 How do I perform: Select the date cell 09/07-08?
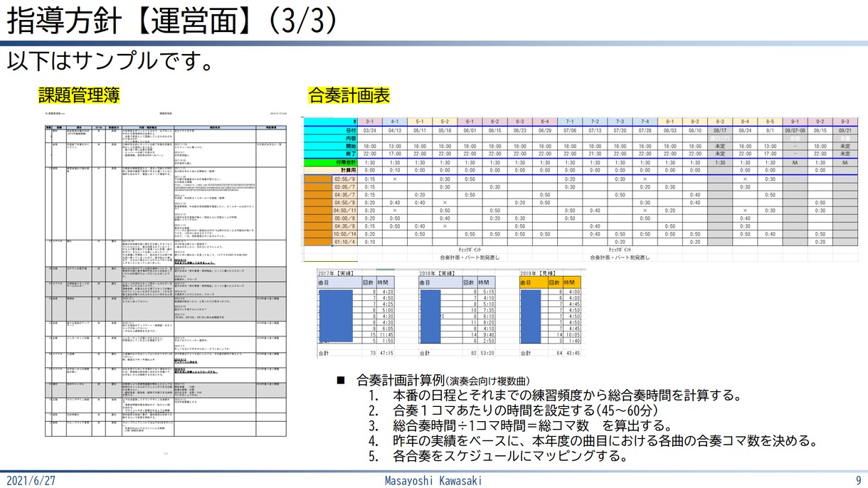click(795, 130)
